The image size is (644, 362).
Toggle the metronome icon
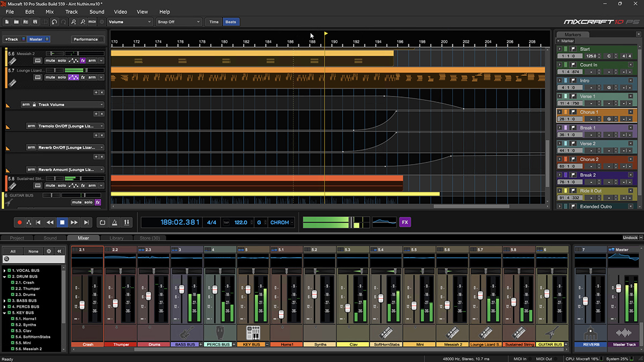coord(114,222)
